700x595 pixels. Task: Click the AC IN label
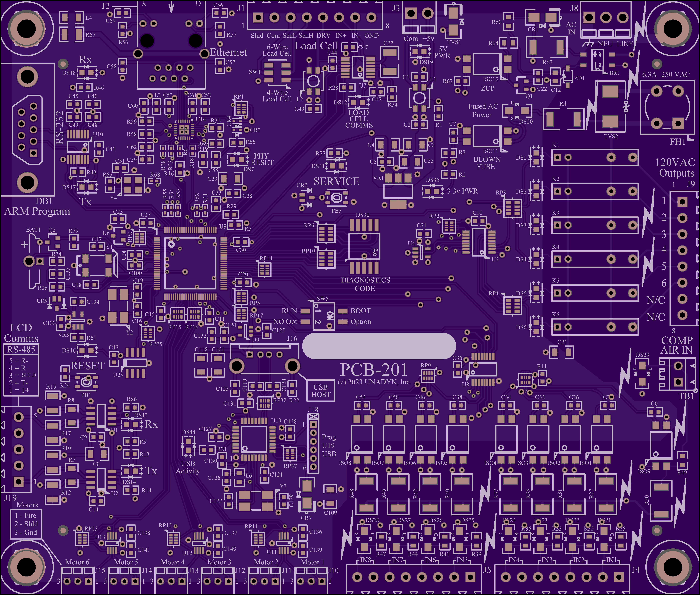point(571,28)
